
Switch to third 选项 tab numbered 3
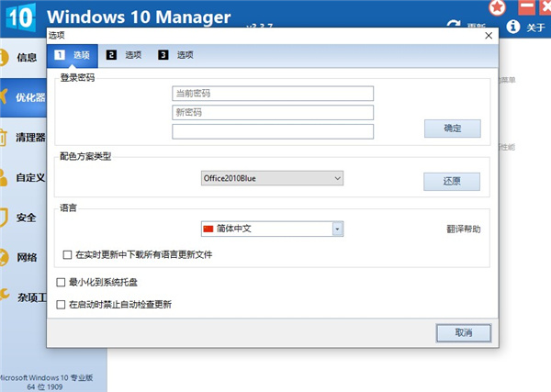[x=175, y=55]
